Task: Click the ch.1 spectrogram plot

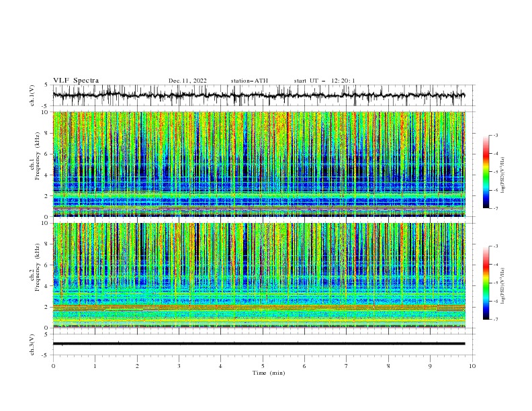Action: pyautogui.click(x=259, y=164)
